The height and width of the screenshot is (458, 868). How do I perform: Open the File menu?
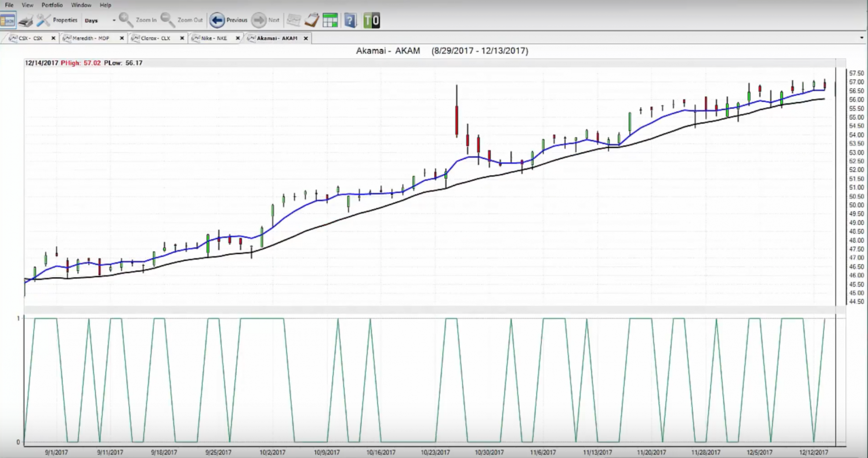9,5
